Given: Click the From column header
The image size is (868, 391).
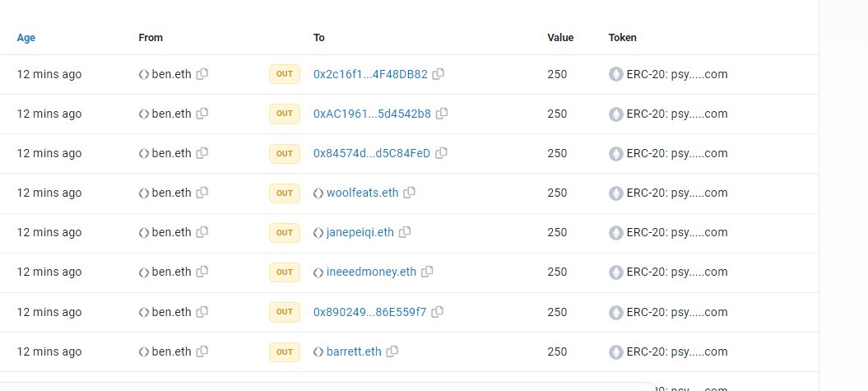Looking at the screenshot, I should click(151, 38).
